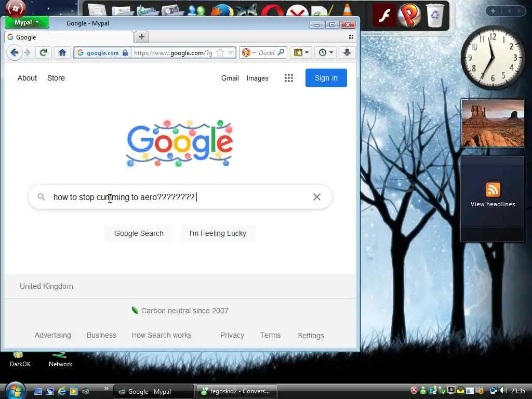Viewport: 532px width, 399px height.
Task: Switch to legoskid2 conversation taskbar button
Action: [x=237, y=391]
